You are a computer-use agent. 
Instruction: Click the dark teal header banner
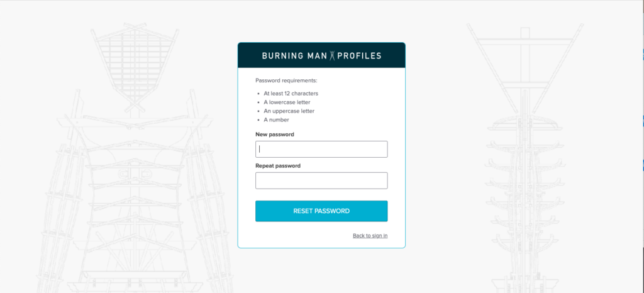point(321,55)
